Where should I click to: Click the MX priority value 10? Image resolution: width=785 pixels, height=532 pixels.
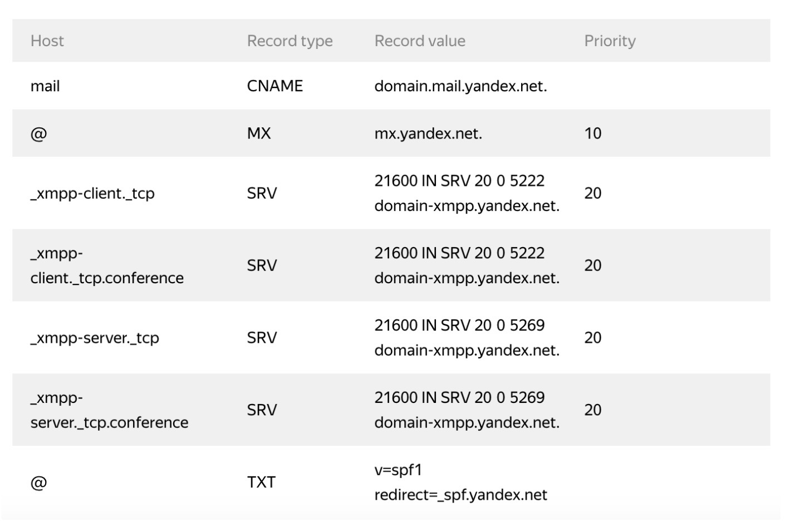[592, 134]
